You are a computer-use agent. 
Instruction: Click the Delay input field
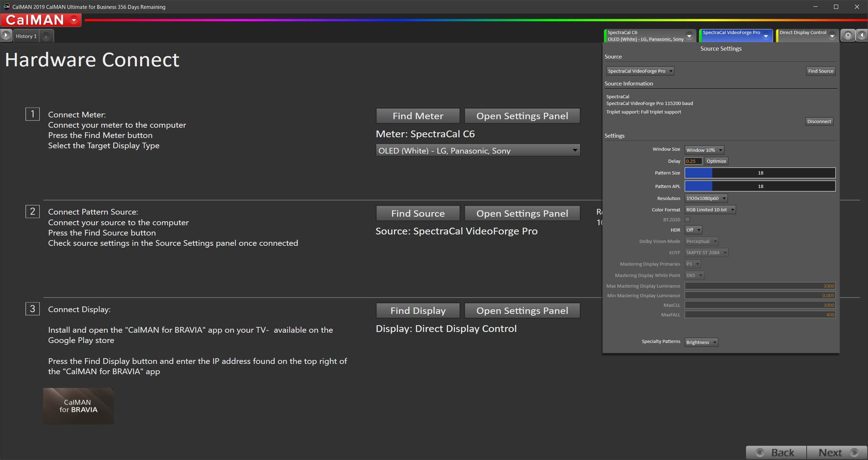pyautogui.click(x=693, y=161)
